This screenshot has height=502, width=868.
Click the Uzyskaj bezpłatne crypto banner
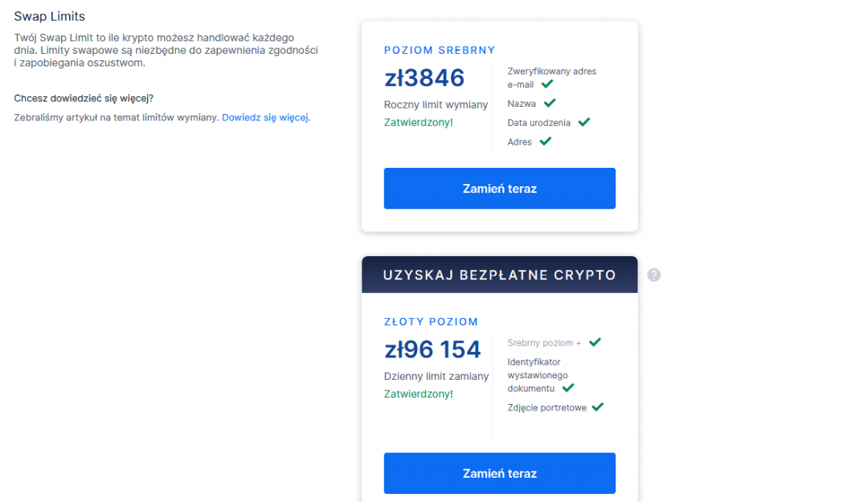[499, 275]
